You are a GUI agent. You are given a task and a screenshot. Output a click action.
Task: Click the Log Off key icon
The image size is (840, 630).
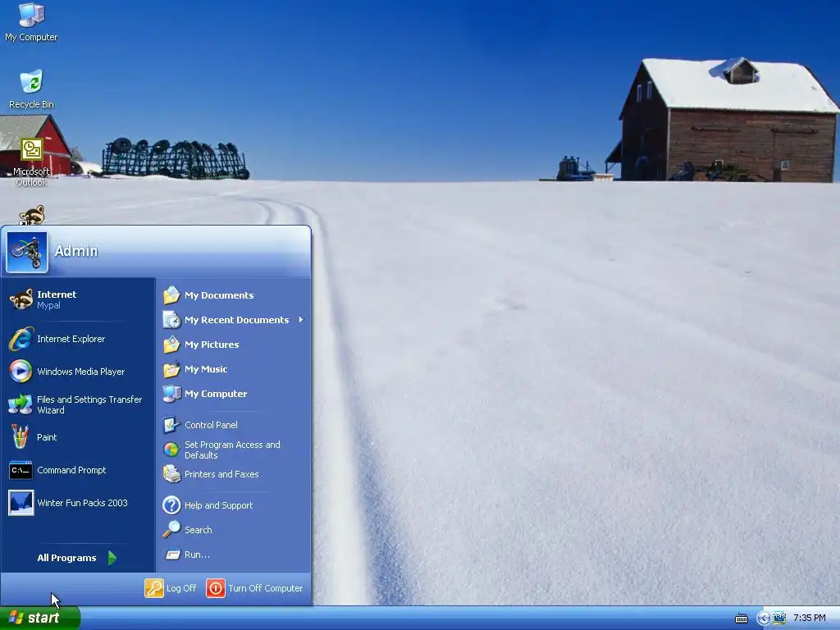coord(154,588)
